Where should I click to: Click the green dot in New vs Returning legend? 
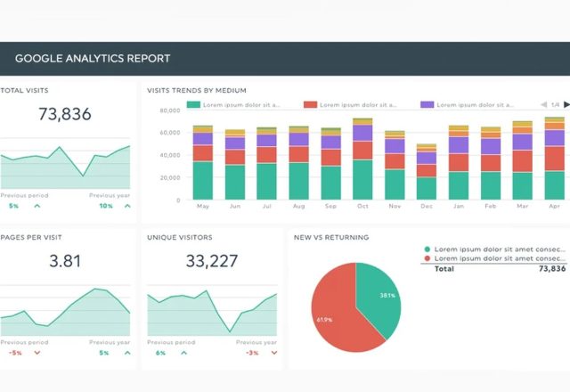tap(427, 249)
